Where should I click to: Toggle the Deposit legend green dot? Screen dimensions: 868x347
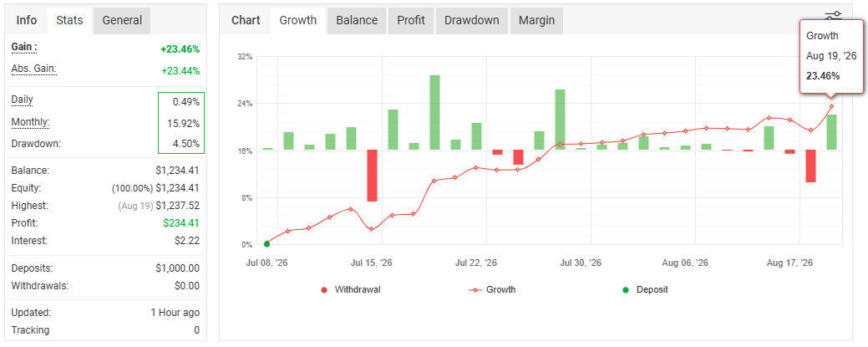click(626, 290)
